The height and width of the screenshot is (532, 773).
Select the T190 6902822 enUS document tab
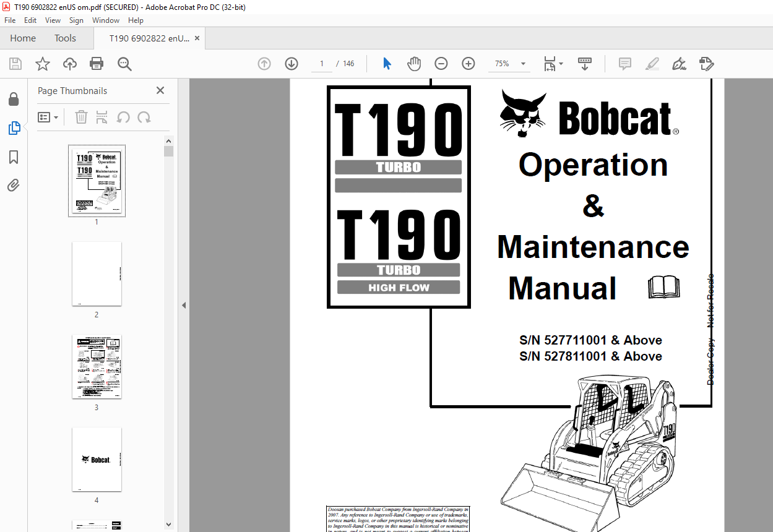149,38
